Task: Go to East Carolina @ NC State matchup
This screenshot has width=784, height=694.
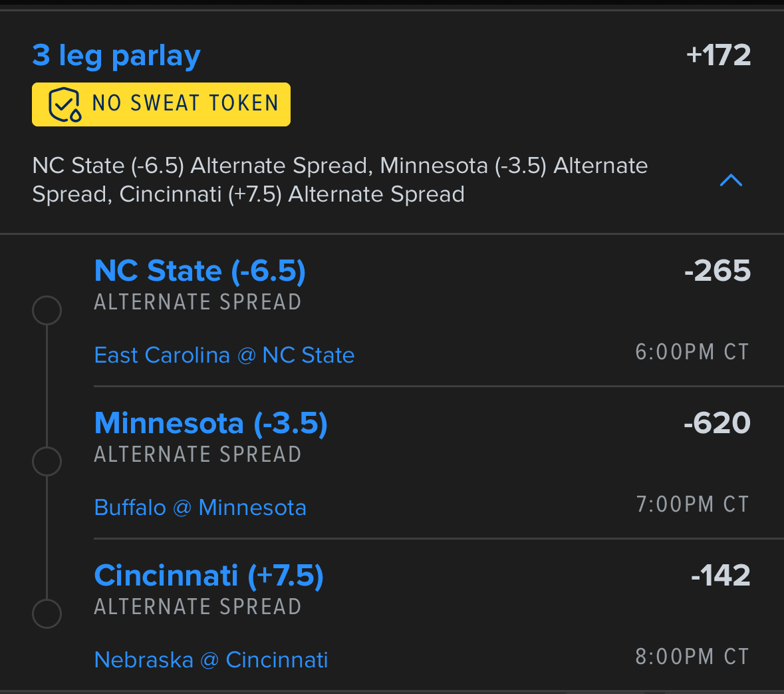Action: 224,355
